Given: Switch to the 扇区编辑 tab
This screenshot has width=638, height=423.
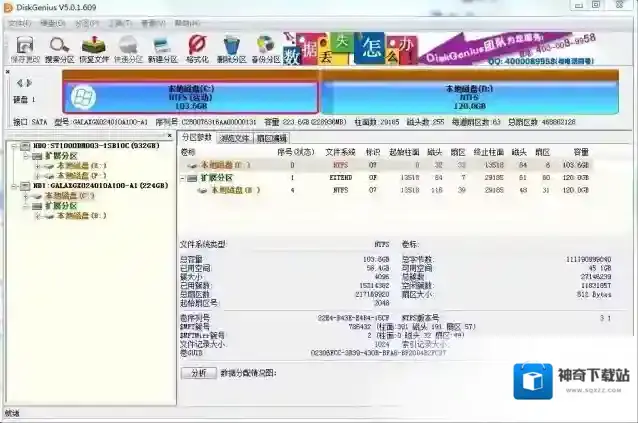Looking at the screenshot, I should point(271,138).
